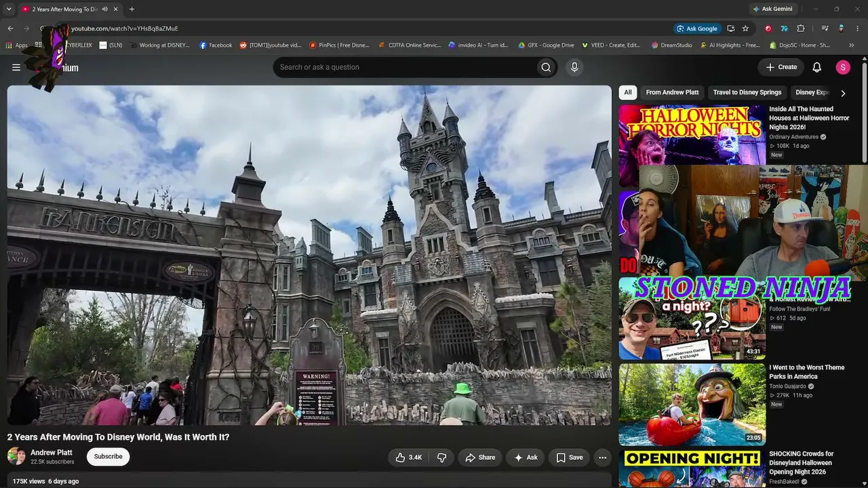Viewport: 868px width, 488px height.
Task: Open the VEED bookmark
Action: coord(610,45)
